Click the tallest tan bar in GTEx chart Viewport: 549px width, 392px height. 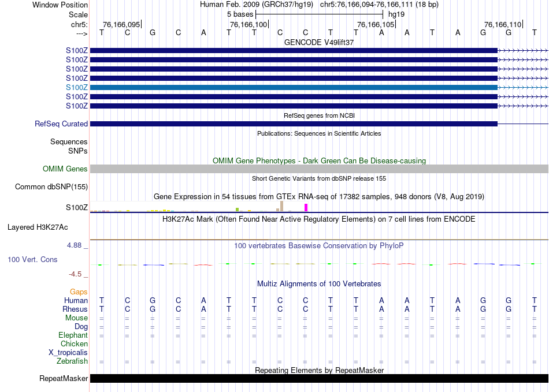(281, 206)
